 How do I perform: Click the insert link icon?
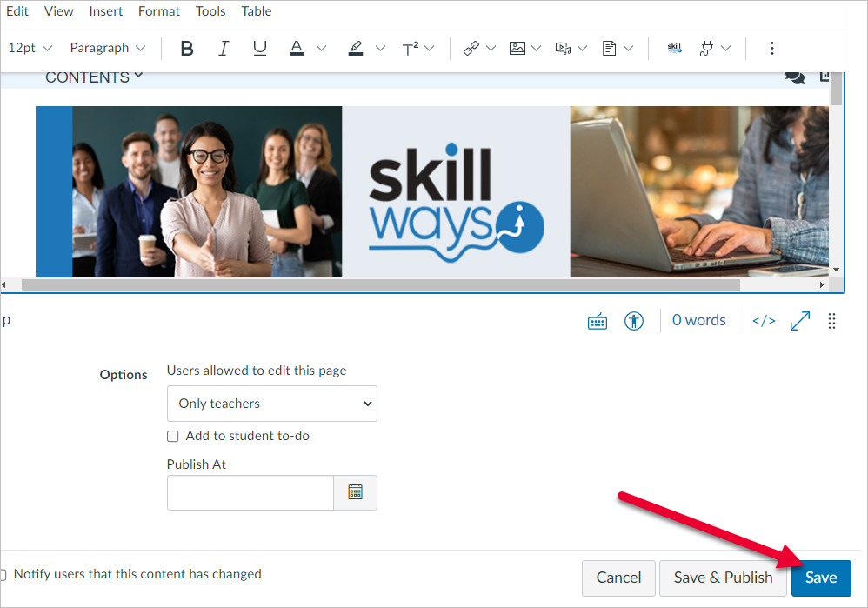coord(471,49)
